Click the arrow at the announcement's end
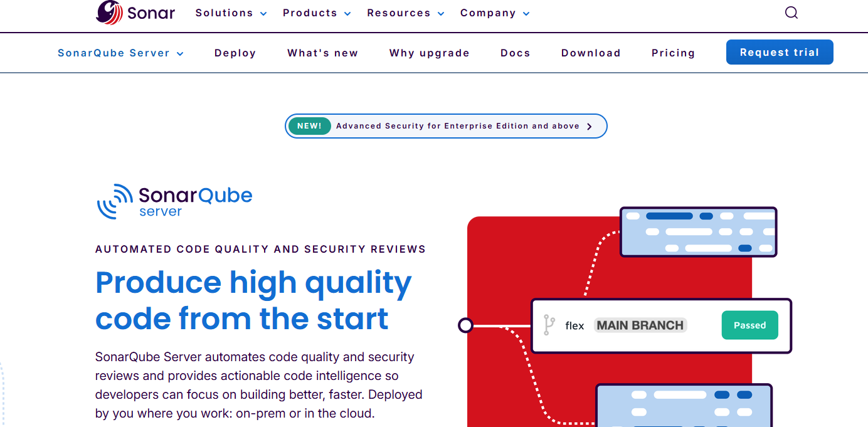Image resolution: width=868 pixels, height=427 pixels. (590, 126)
